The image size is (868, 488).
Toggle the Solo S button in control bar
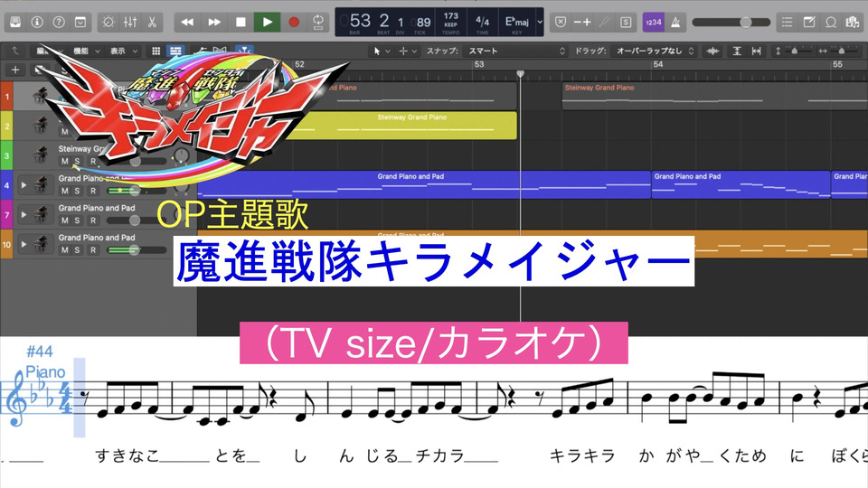pyautogui.click(x=626, y=22)
